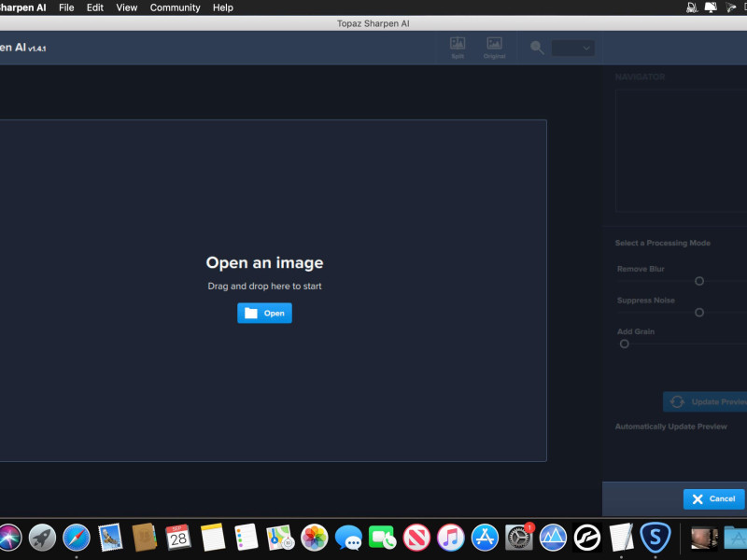Click the Remove Blur slider handle
The width and height of the screenshot is (747, 560).
698,281
